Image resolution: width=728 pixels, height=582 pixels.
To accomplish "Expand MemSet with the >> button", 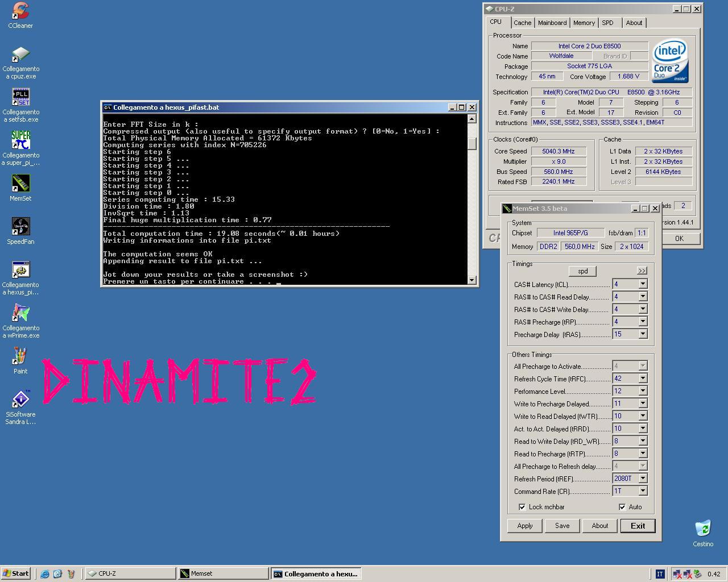I will point(642,271).
